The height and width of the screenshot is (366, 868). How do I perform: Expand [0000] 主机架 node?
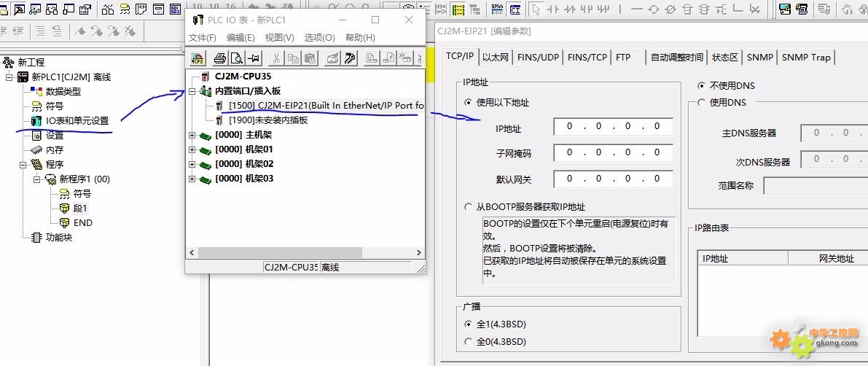[x=192, y=135]
